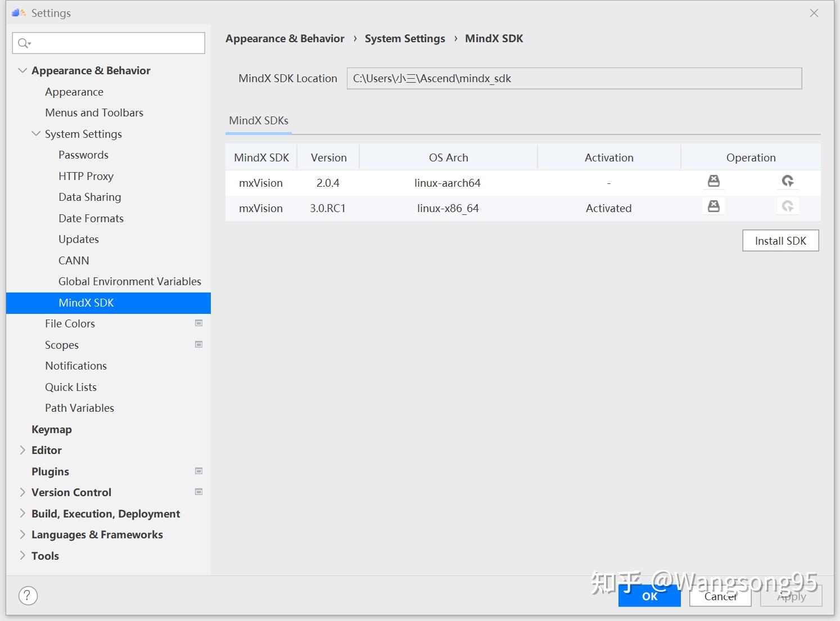Click the help question mark icon

coord(28,596)
